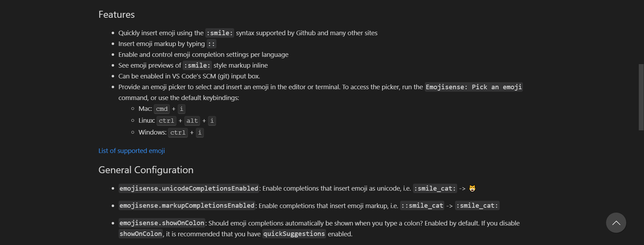Click the :: markup code element

click(x=212, y=44)
